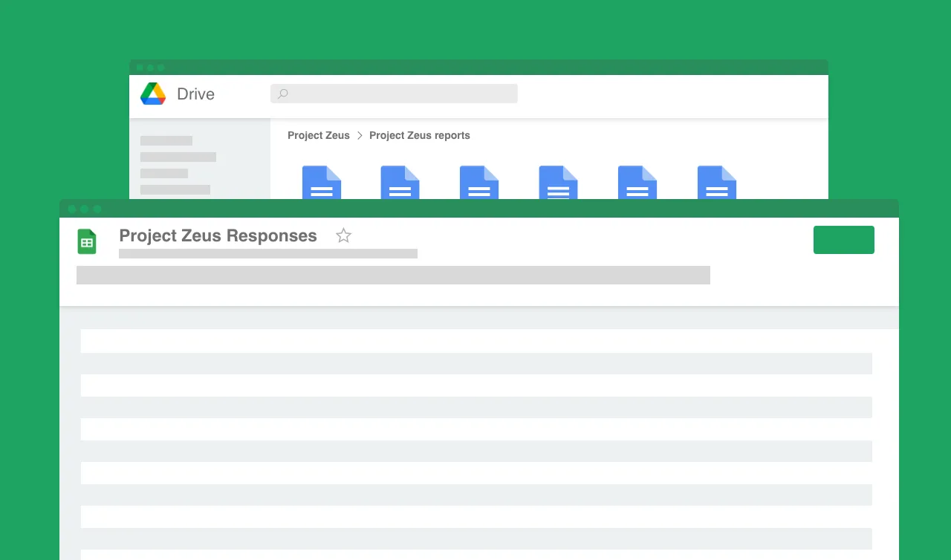The width and height of the screenshot is (951, 560).
Task: Star the Project Zeus Responses spreadsheet
Action: (x=343, y=235)
